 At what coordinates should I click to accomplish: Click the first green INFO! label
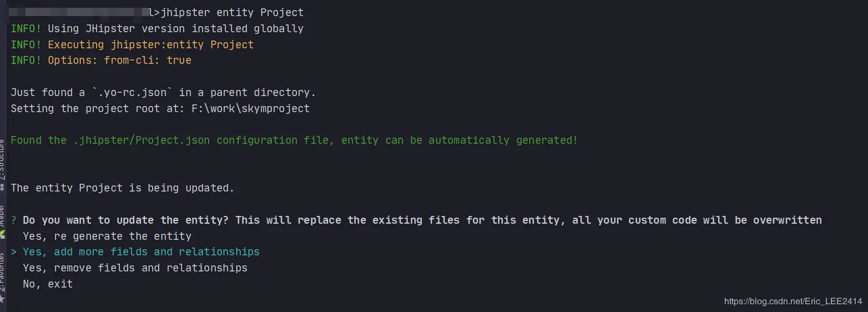click(26, 28)
